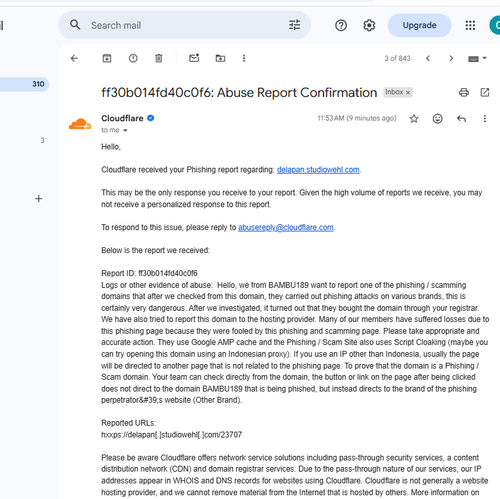Click the '3 of 843' message counter
Viewport: 500px width, 499px height.
click(x=397, y=58)
